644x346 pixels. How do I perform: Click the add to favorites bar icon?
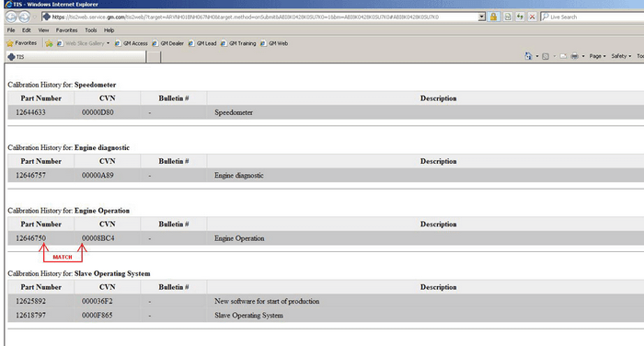(x=49, y=43)
